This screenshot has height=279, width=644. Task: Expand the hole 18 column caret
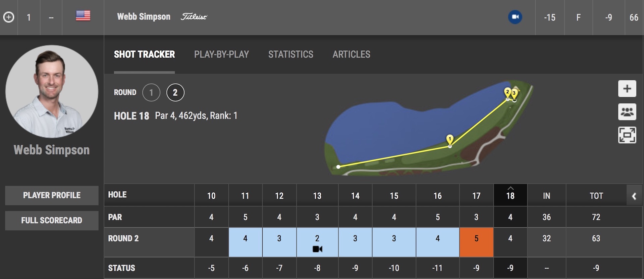click(x=510, y=188)
